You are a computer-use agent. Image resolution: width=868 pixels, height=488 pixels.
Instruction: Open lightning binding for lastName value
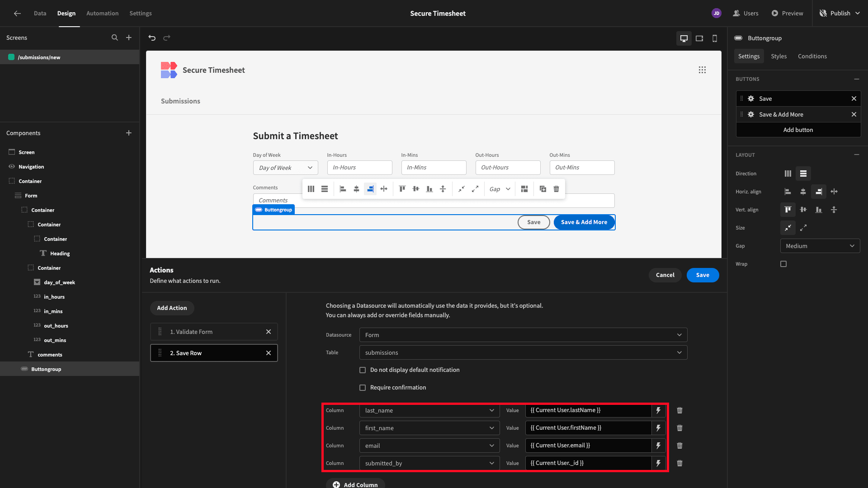point(658,410)
